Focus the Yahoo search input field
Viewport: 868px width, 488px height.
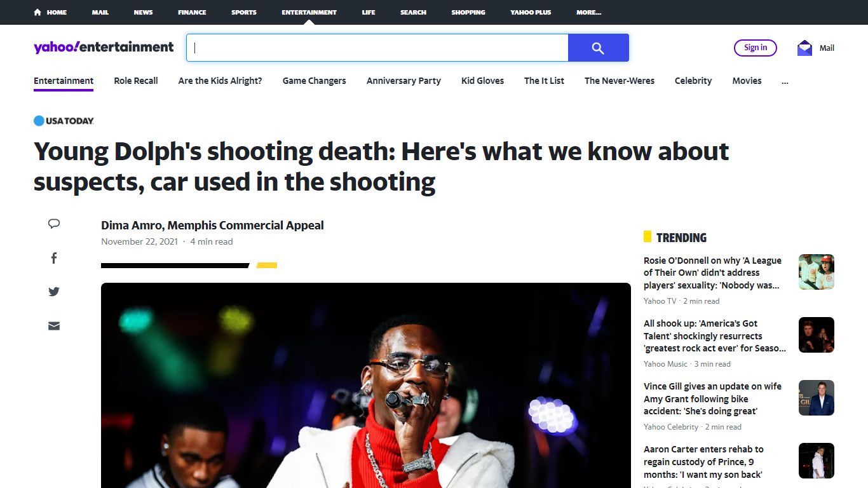point(377,48)
